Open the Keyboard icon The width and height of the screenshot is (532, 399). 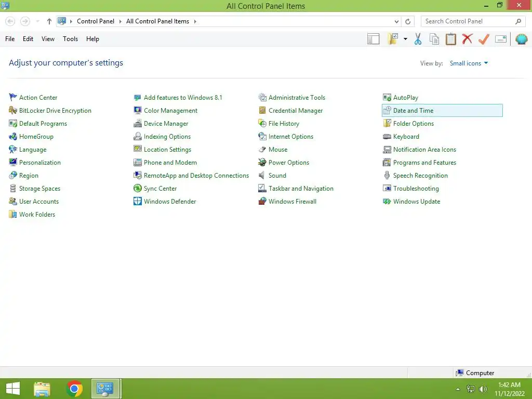[387, 137]
